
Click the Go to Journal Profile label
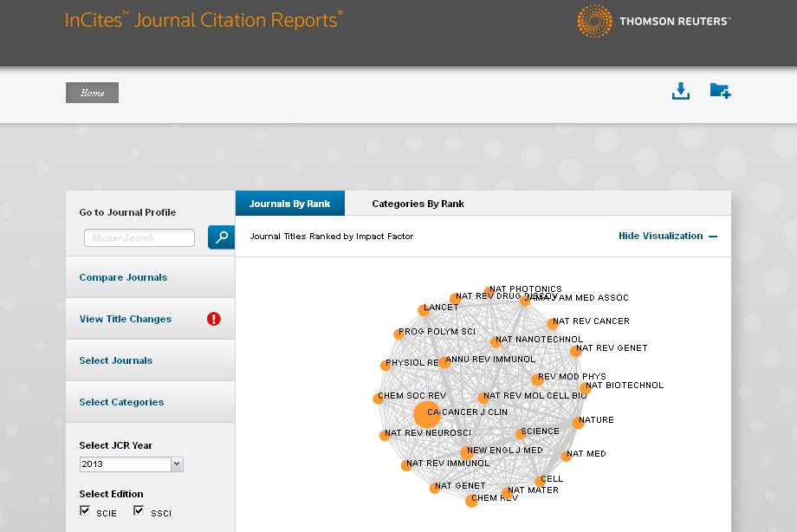(127, 212)
